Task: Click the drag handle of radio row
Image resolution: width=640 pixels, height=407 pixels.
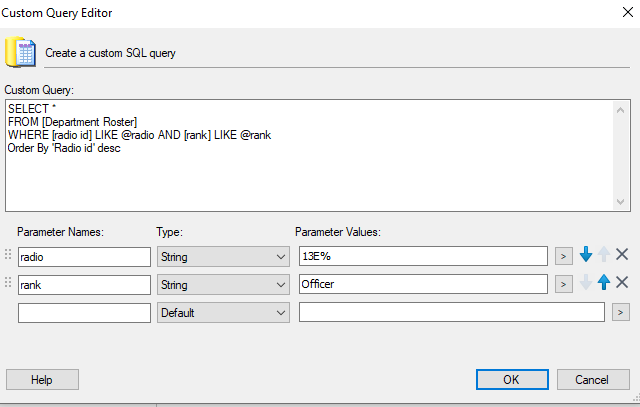Action: pyautogui.click(x=10, y=256)
